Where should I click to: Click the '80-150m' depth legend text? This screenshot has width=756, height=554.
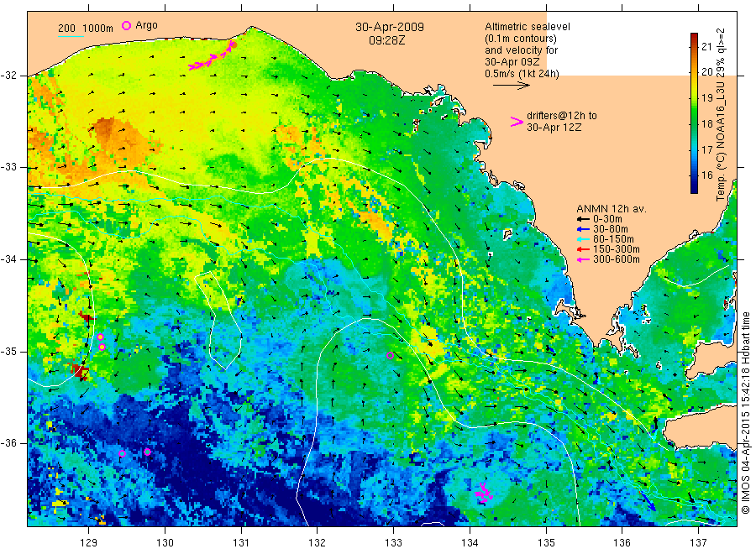tap(613, 239)
